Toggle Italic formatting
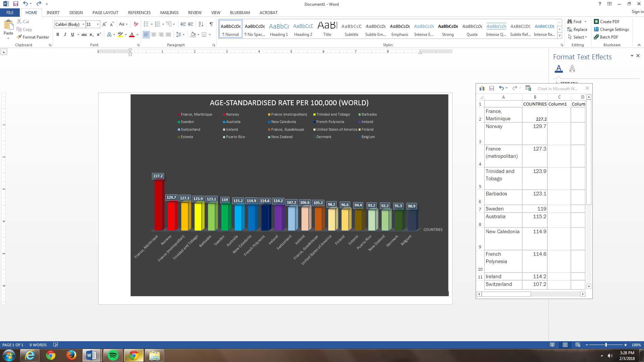The image size is (644, 362). tap(65, 35)
